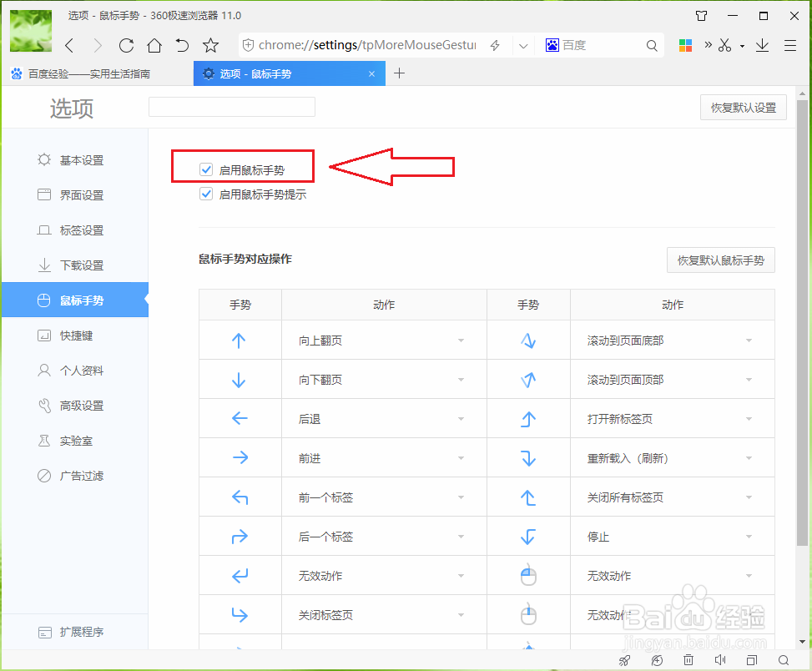This screenshot has width=812, height=671.
Task: Disable 启用鼠标手势 checkbox
Action: (205, 169)
